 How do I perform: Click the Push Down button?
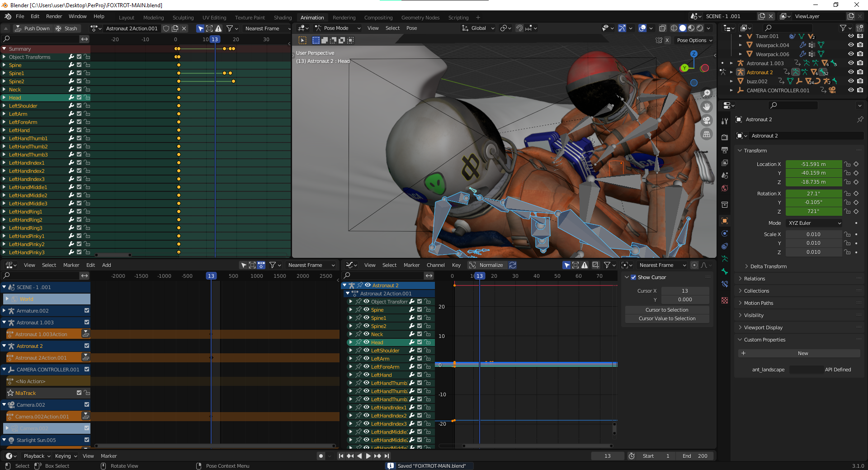click(x=33, y=28)
